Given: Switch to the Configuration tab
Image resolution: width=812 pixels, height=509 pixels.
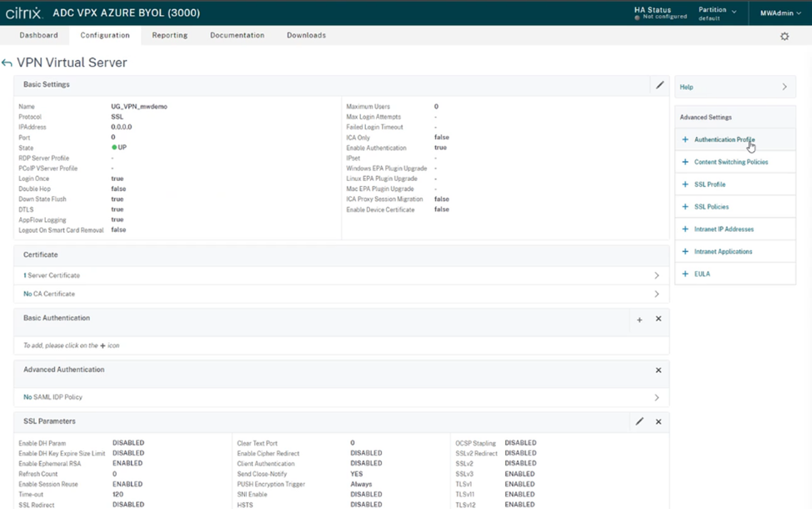Looking at the screenshot, I should tap(105, 35).
